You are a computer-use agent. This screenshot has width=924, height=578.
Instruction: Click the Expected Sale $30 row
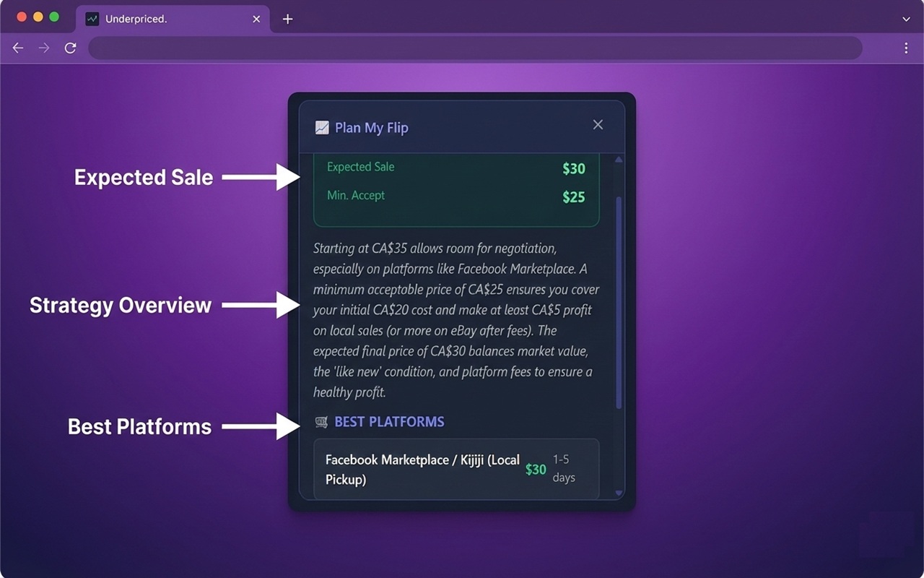(x=456, y=168)
